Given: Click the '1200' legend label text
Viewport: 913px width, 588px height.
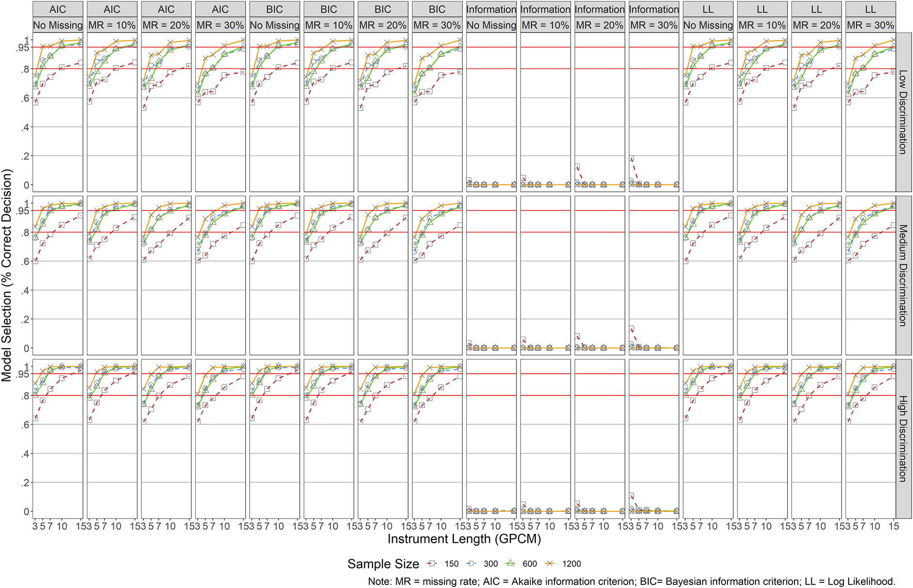Looking at the screenshot, I should pyautogui.click(x=571, y=564).
